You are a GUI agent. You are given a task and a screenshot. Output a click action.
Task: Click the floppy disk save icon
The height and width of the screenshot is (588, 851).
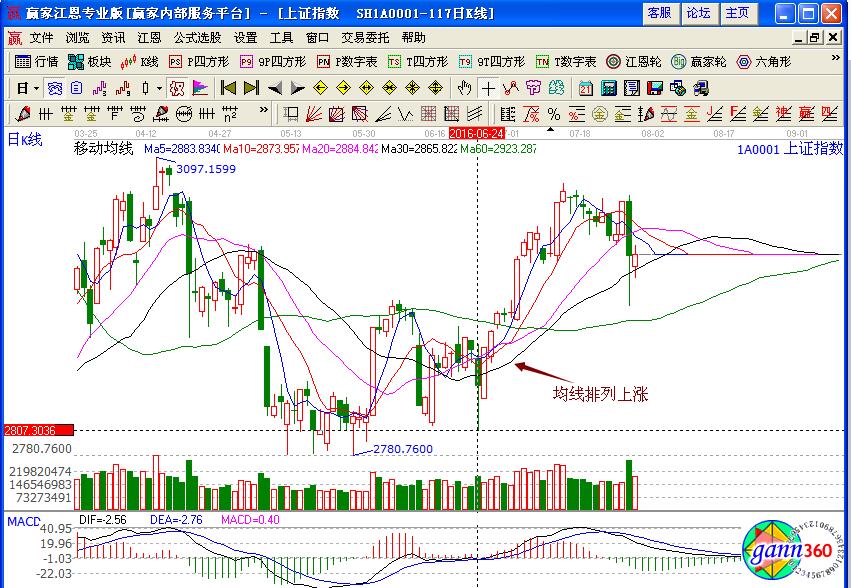[655, 87]
